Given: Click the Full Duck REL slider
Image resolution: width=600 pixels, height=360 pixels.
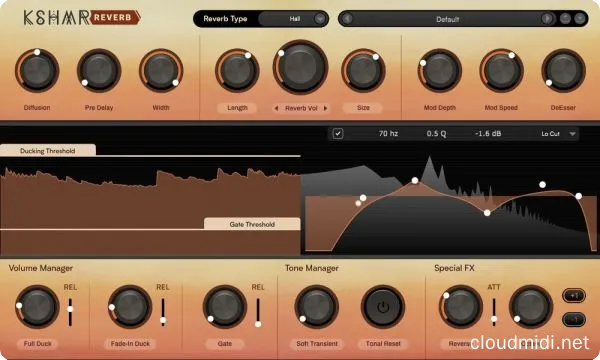Looking at the screenshot, I should click(x=70, y=312).
